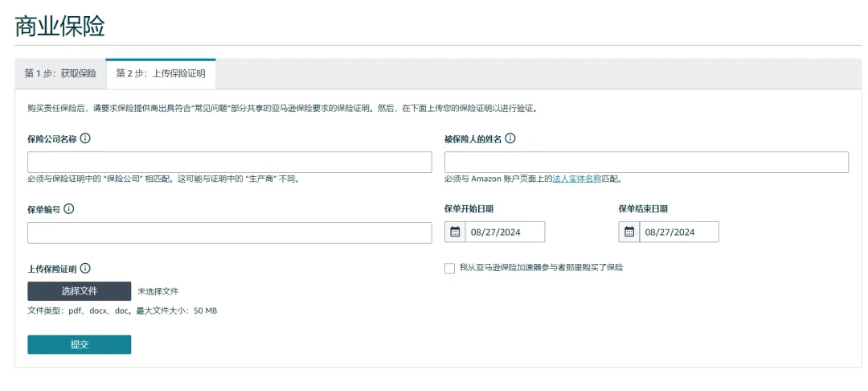Click the 文件类型 hint text under upload
Screen dimensions: 868x391
[122, 311]
